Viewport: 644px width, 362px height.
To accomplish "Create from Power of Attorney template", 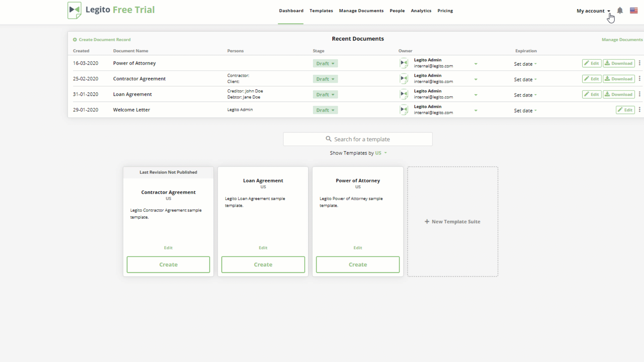I will tap(358, 264).
